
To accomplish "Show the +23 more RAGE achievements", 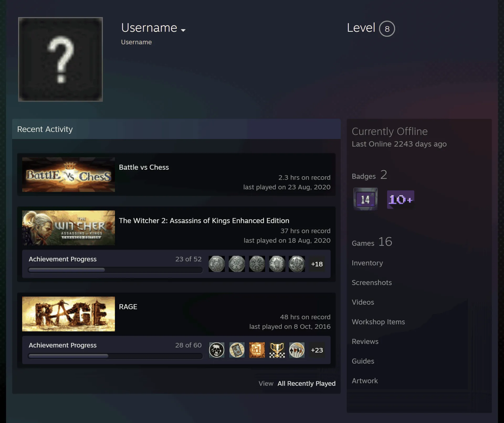I will [317, 350].
